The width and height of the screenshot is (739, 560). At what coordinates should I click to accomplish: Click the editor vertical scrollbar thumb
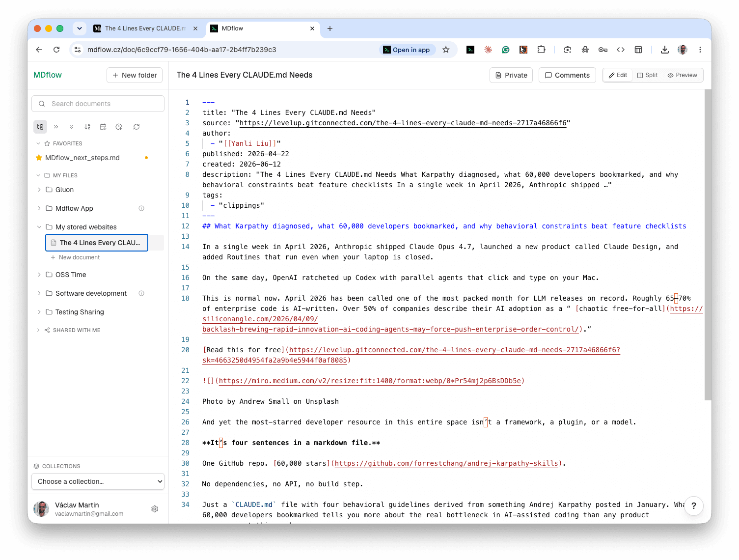pos(708,245)
